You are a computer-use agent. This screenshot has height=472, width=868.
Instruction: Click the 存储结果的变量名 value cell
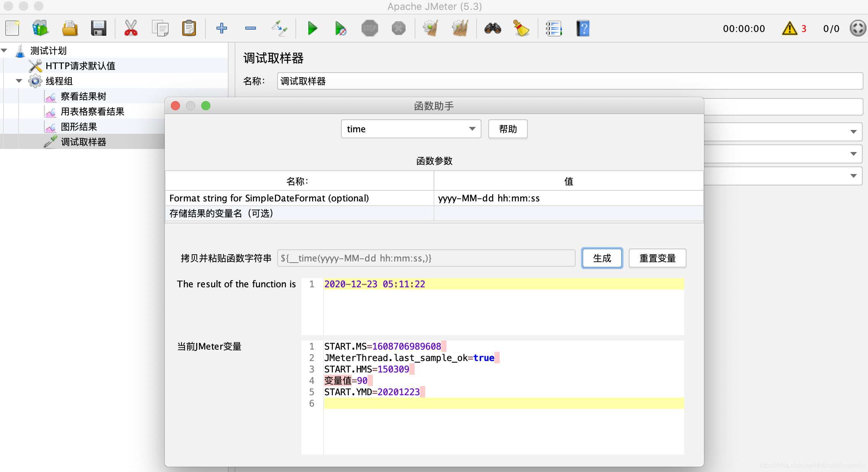[x=568, y=214]
